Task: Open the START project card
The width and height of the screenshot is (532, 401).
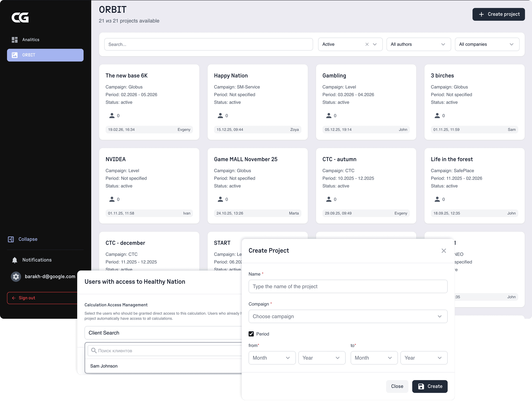Action: coord(225,251)
